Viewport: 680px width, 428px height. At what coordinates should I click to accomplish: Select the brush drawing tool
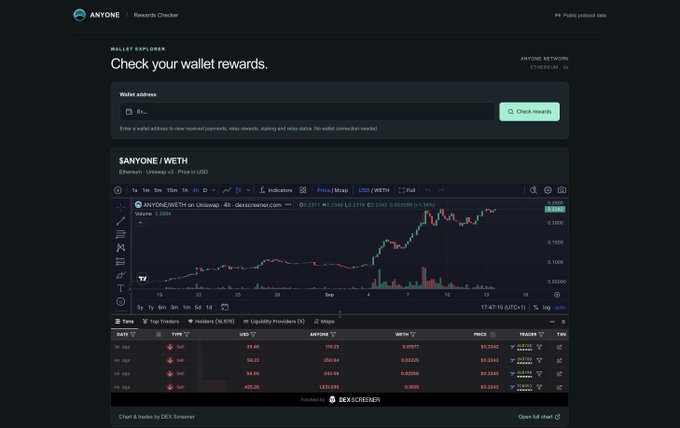point(121,275)
